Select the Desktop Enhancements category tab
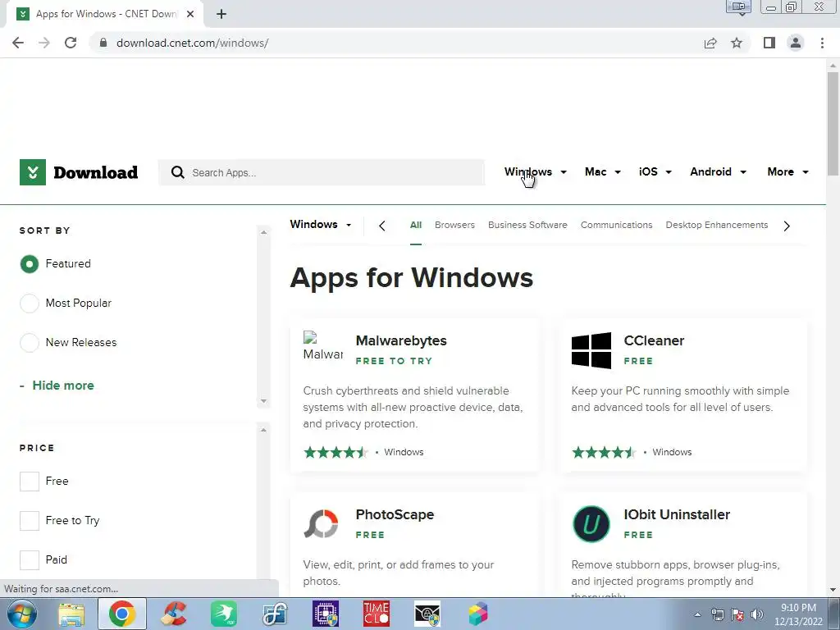 point(717,225)
